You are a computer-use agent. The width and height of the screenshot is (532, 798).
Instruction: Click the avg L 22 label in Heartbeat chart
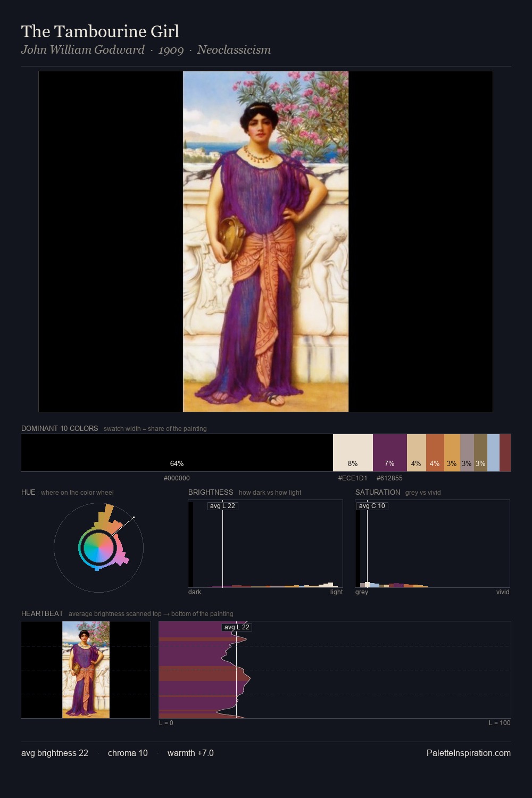[237, 627]
